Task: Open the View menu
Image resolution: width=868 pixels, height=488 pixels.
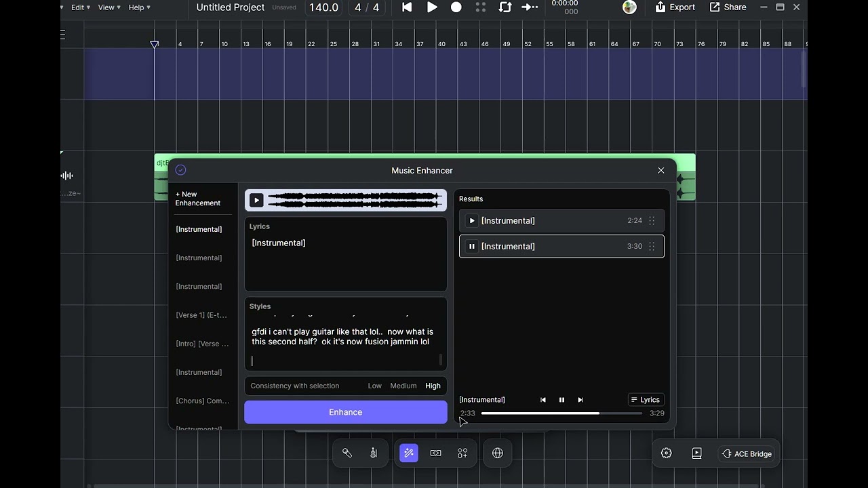Action: pos(108,7)
